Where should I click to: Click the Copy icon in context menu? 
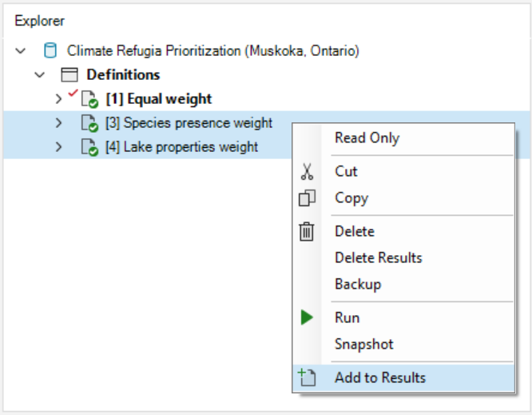click(308, 198)
